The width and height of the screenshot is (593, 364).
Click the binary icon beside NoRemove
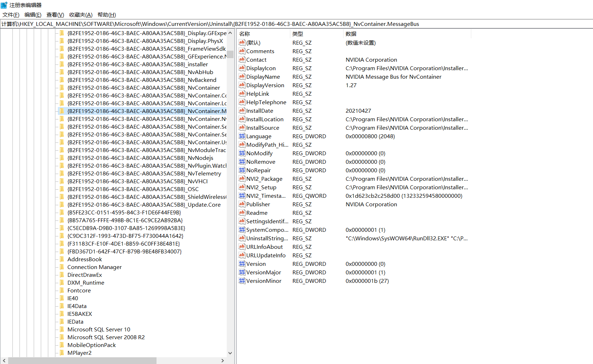click(x=242, y=162)
